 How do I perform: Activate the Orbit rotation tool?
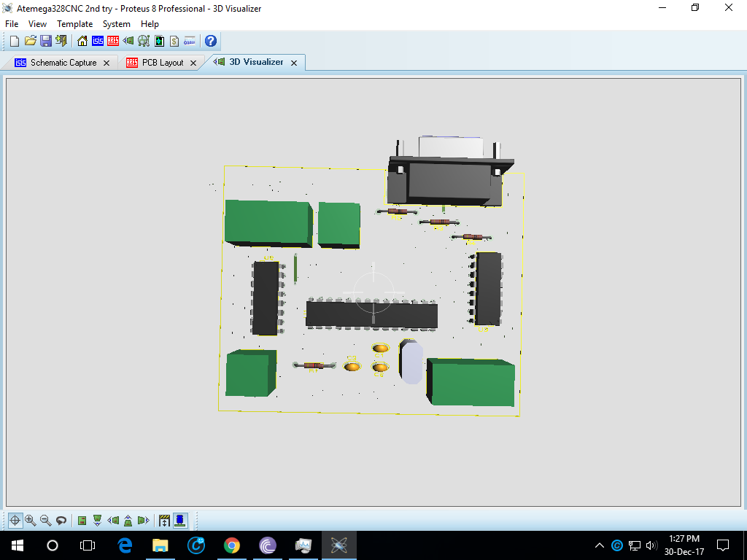[61, 521]
